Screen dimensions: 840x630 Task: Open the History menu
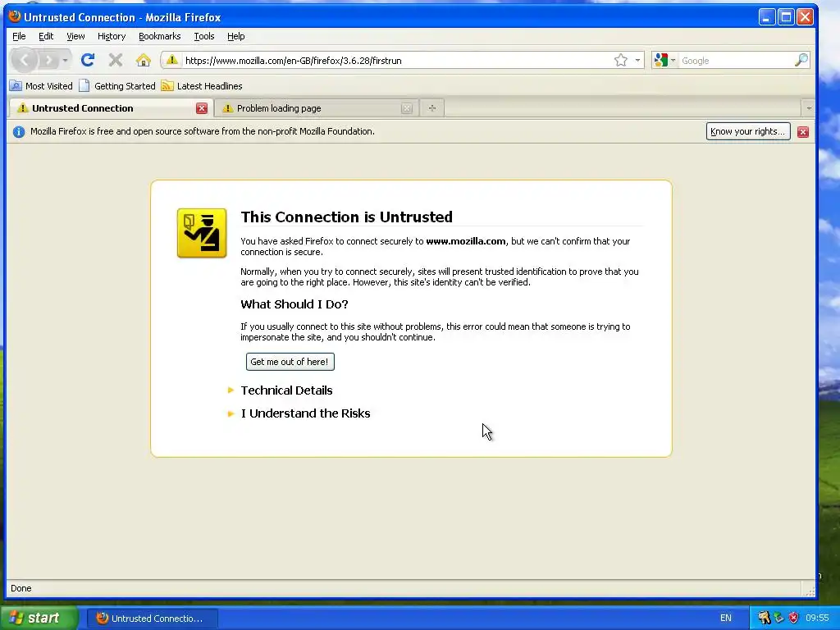click(x=112, y=36)
